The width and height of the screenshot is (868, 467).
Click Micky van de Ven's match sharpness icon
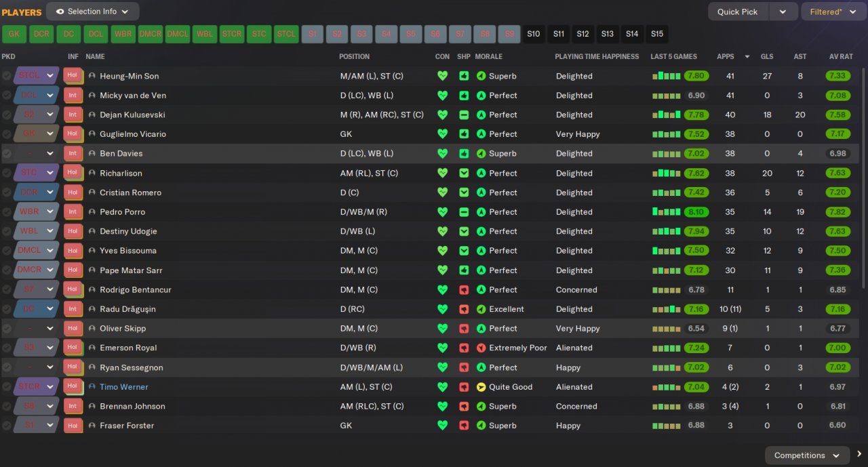pos(464,96)
